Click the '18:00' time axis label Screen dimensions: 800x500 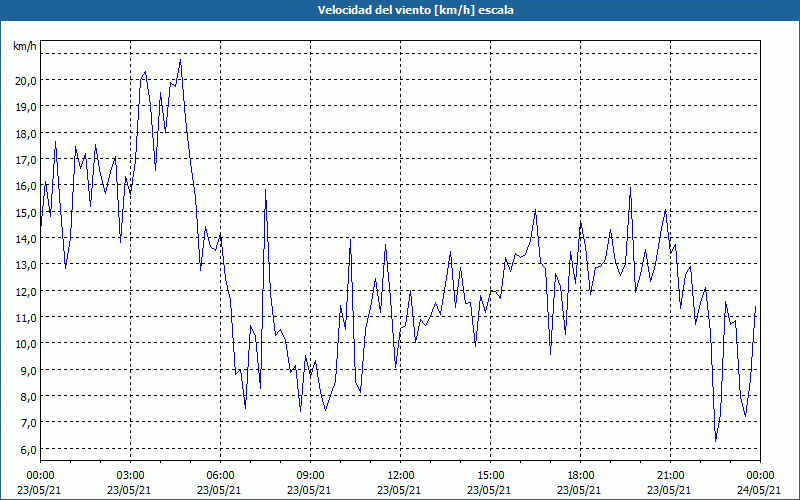(x=580, y=476)
